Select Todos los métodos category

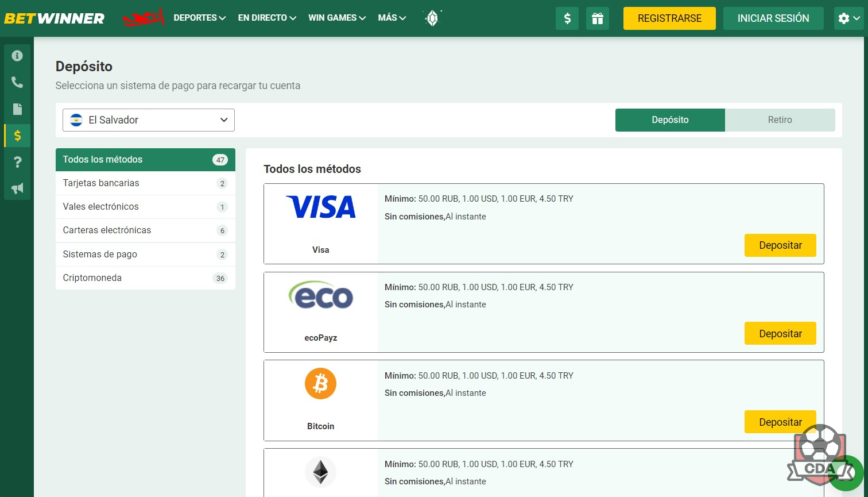click(145, 160)
